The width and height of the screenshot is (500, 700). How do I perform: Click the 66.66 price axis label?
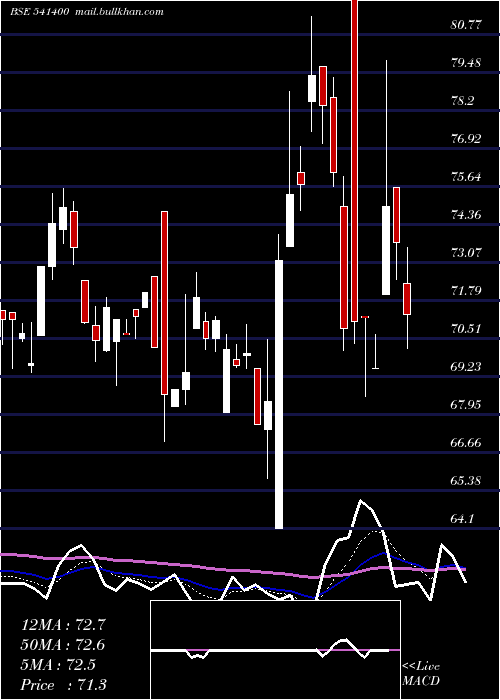click(466, 443)
